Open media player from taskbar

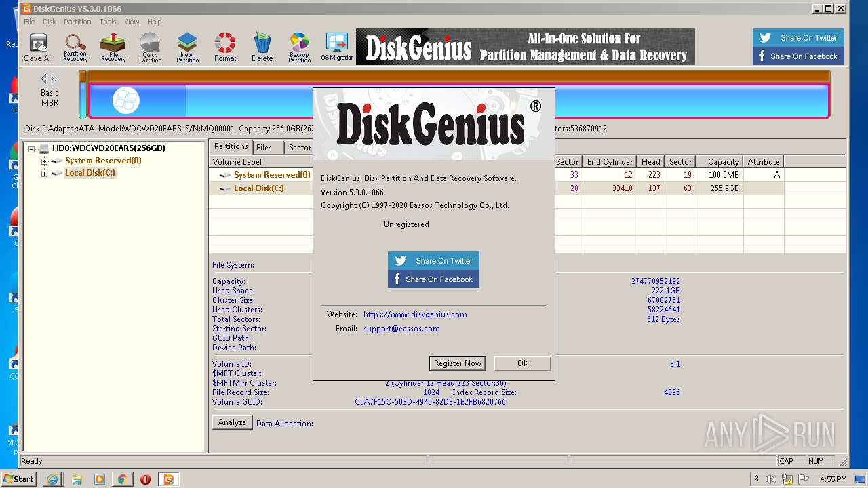99,479
